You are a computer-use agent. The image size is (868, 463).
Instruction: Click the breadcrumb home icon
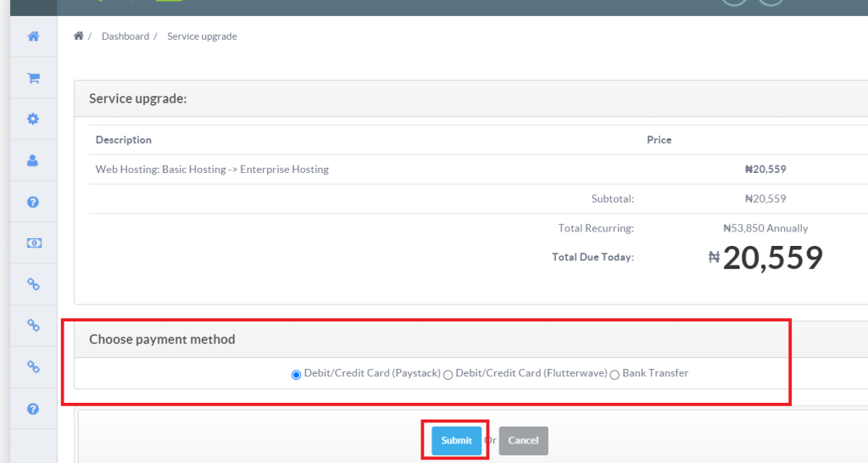point(79,36)
